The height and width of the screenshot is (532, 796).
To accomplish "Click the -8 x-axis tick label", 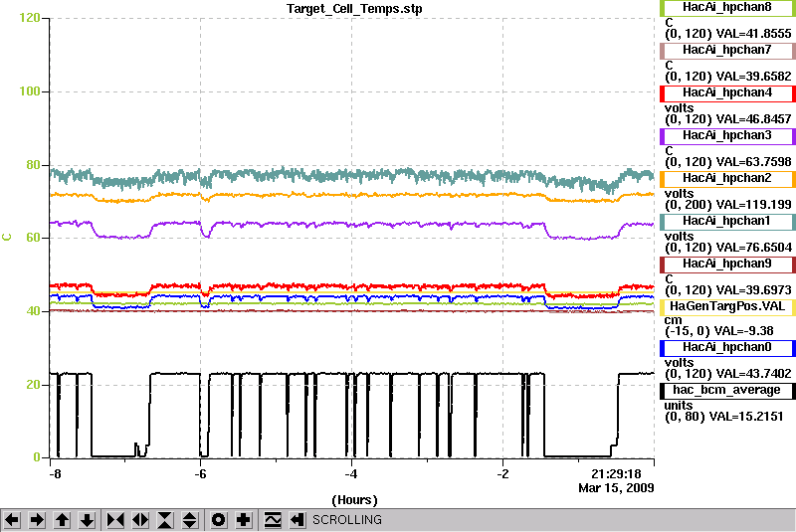I will coord(55,474).
